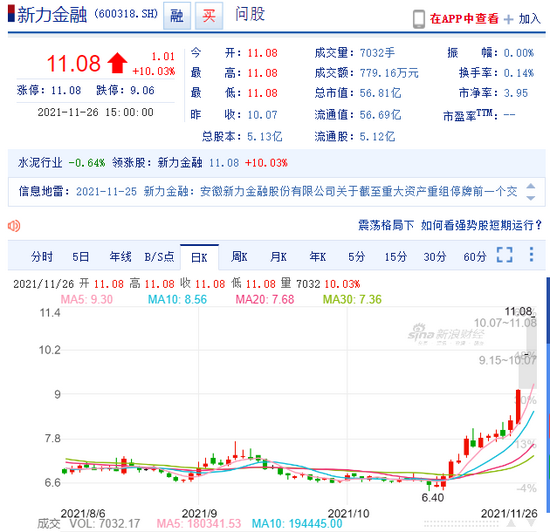Viewport: 550px width, 532px height.
Task: Open the three-dot more options menu
Action: point(531,255)
